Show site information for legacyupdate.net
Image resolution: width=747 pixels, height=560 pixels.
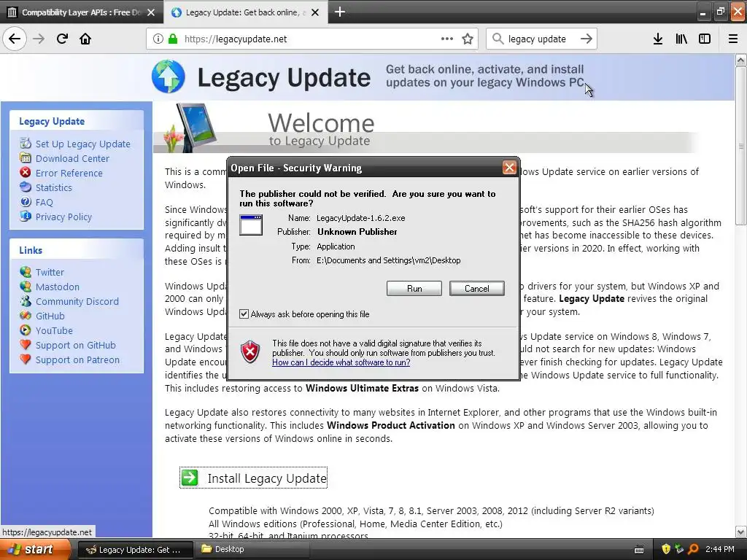point(158,39)
